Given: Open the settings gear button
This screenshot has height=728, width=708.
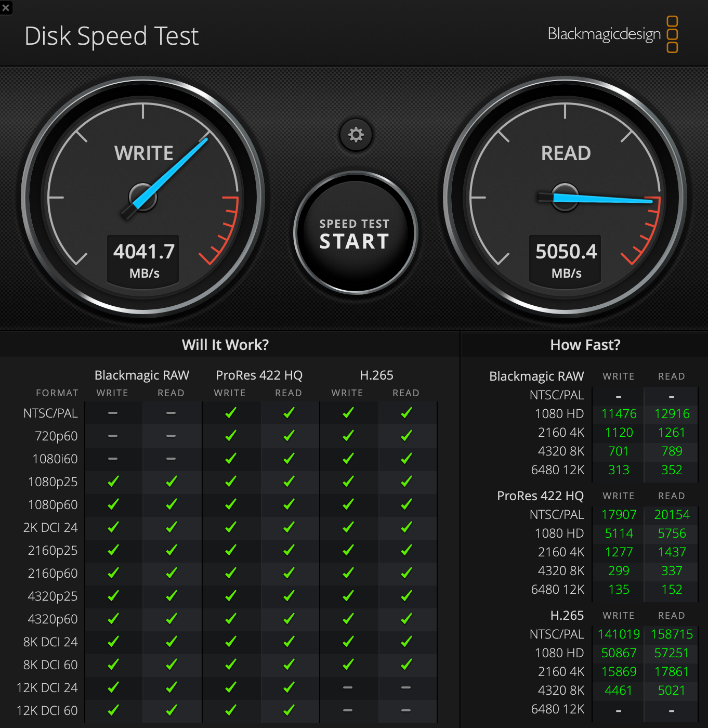Looking at the screenshot, I should pyautogui.click(x=356, y=135).
